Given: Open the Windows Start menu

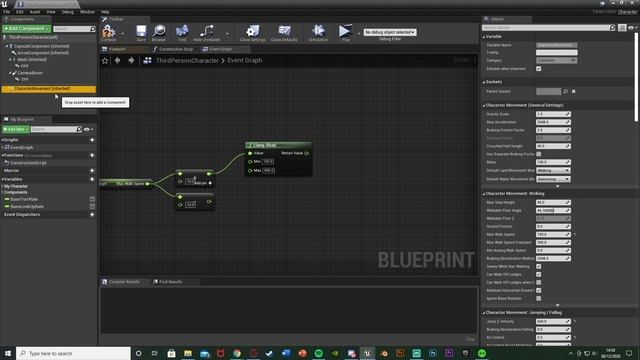Looking at the screenshot, I should tap(8, 353).
